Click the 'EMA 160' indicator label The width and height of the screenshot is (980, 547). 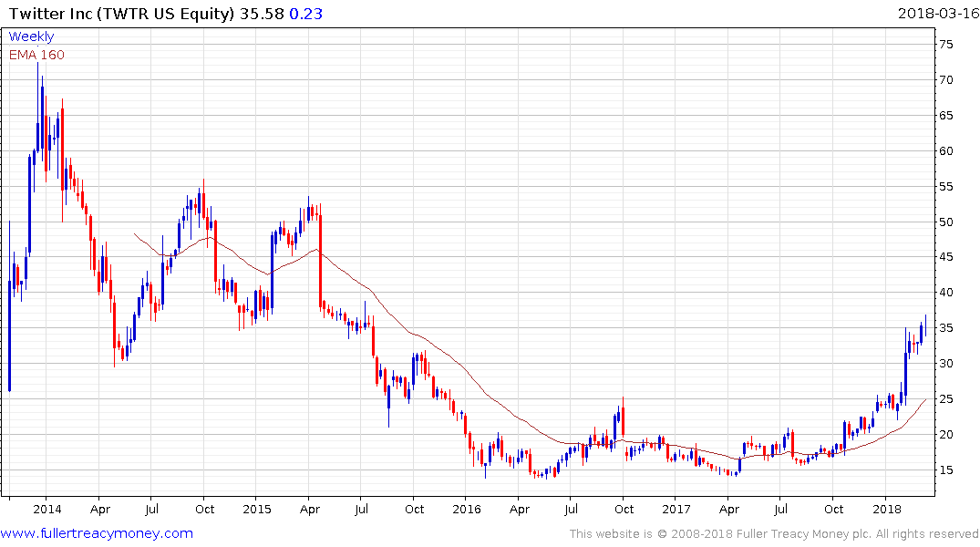[36, 55]
